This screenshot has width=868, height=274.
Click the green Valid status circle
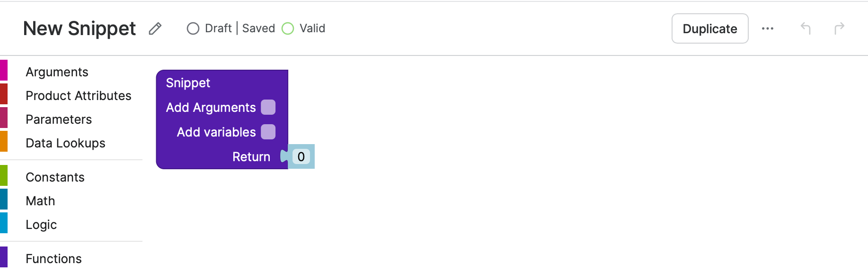point(288,28)
